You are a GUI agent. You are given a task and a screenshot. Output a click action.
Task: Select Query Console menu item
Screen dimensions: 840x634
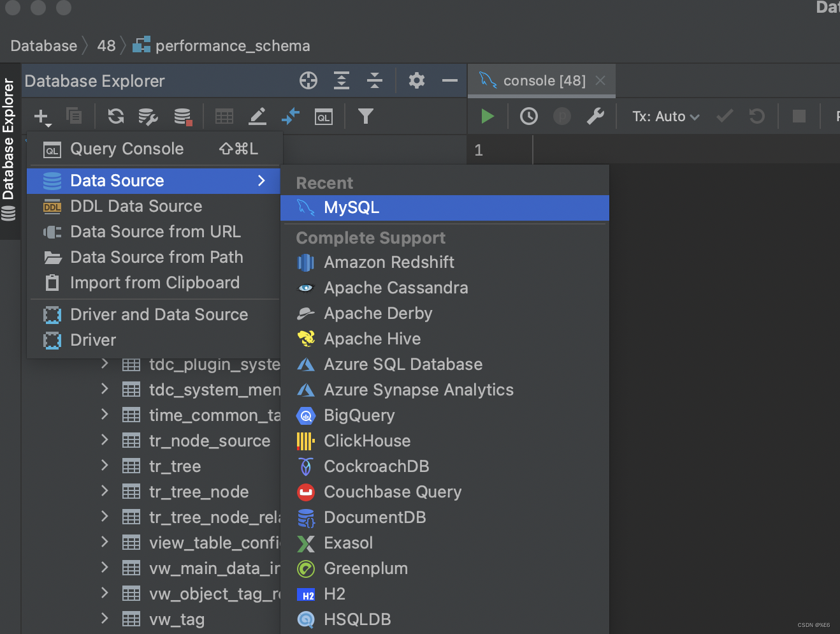154,149
